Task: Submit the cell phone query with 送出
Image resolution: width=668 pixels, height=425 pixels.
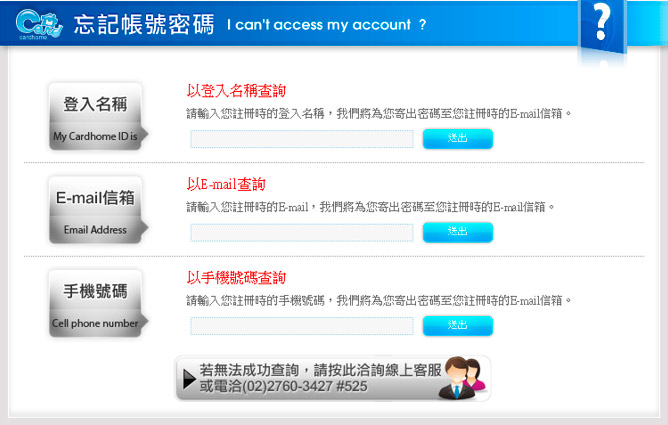Action: point(458,326)
